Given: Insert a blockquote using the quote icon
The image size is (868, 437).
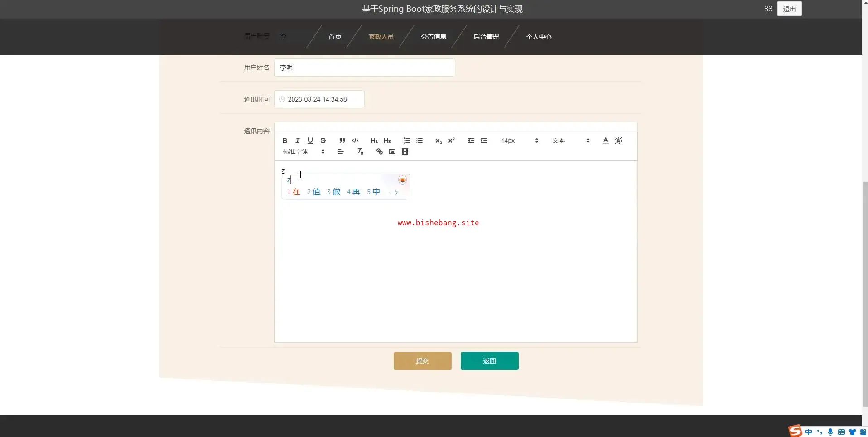Looking at the screenshot, I should pos(342,141).
